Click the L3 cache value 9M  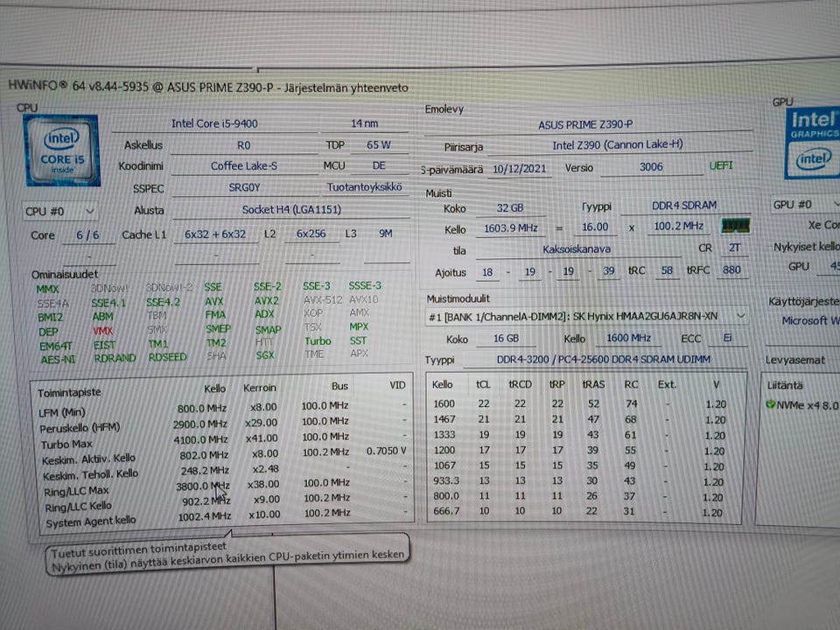point(386,234)
